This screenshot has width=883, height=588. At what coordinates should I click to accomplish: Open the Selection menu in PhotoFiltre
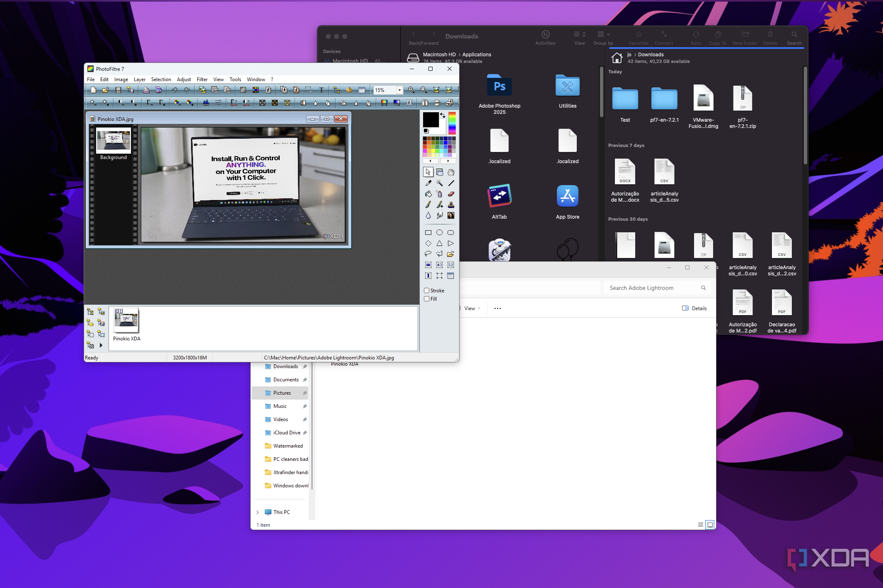tap(161, 79)
